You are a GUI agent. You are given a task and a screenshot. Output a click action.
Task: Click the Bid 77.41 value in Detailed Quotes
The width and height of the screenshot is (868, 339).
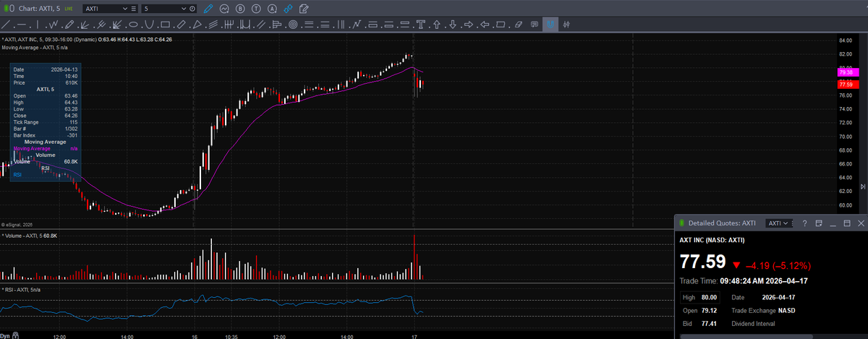coord(709,323)
